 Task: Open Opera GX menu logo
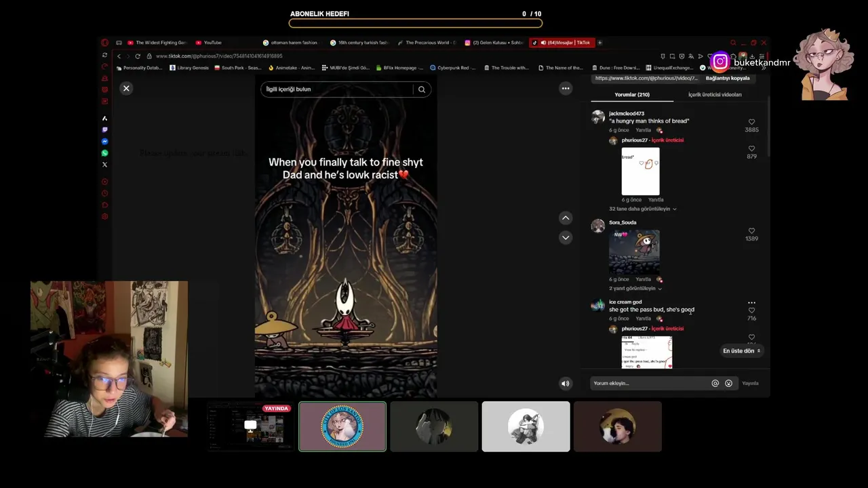104,43
